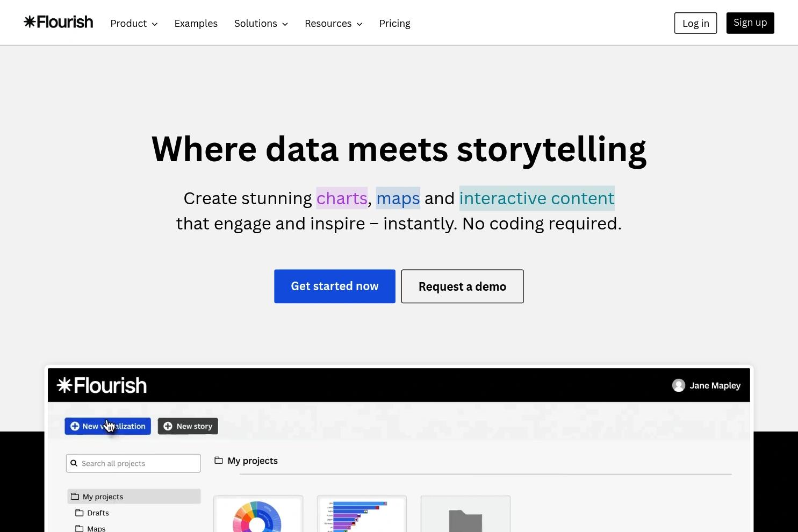Open the Product dropdown menu
Viewport: 798px width, 532px height.
click(x=134, y=24)
